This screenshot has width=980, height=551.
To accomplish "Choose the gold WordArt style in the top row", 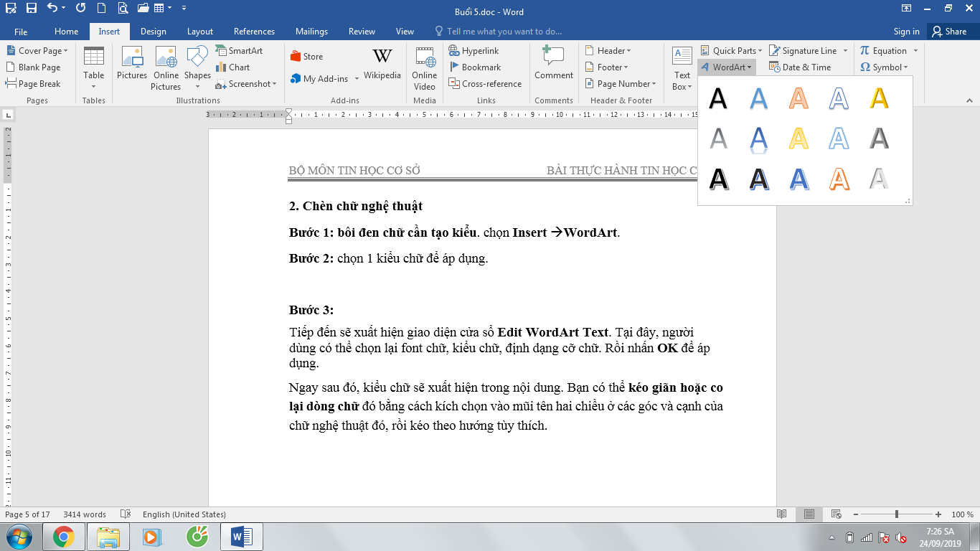I will (x=879, y=98).
